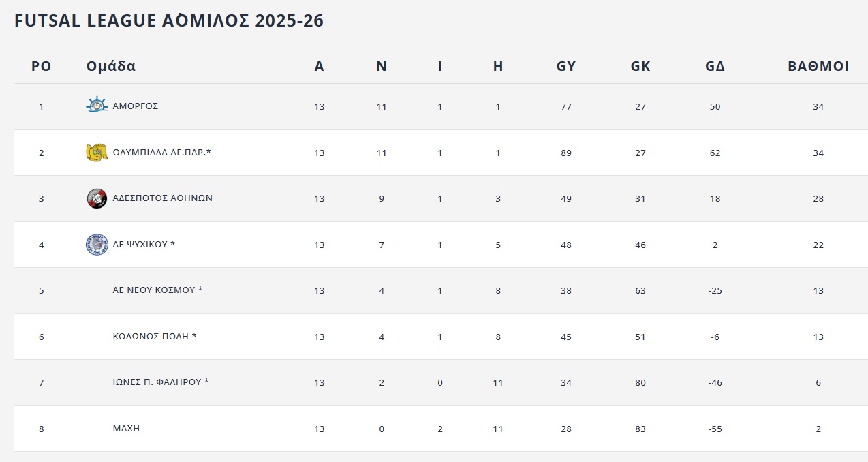Open the ΙΩΝΕΣ Π. ΦΑΛΗΡΟΥ * team link

click(161, 382)
